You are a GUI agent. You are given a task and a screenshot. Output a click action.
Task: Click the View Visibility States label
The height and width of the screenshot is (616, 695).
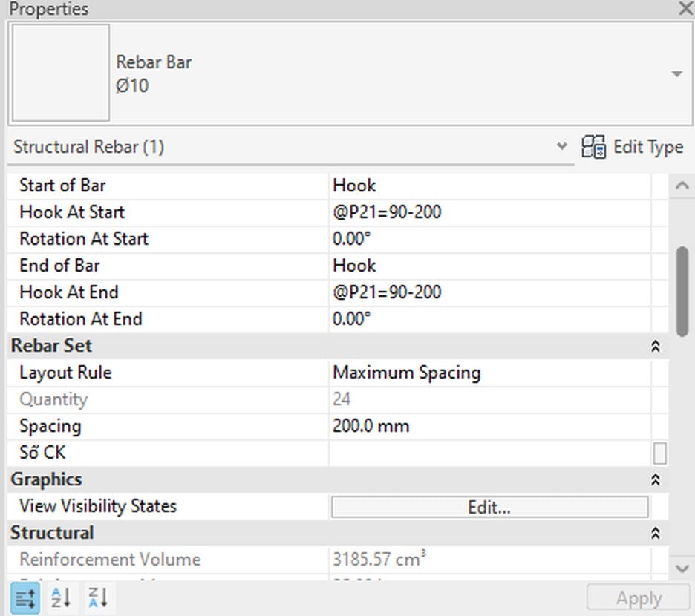point(98,507)
